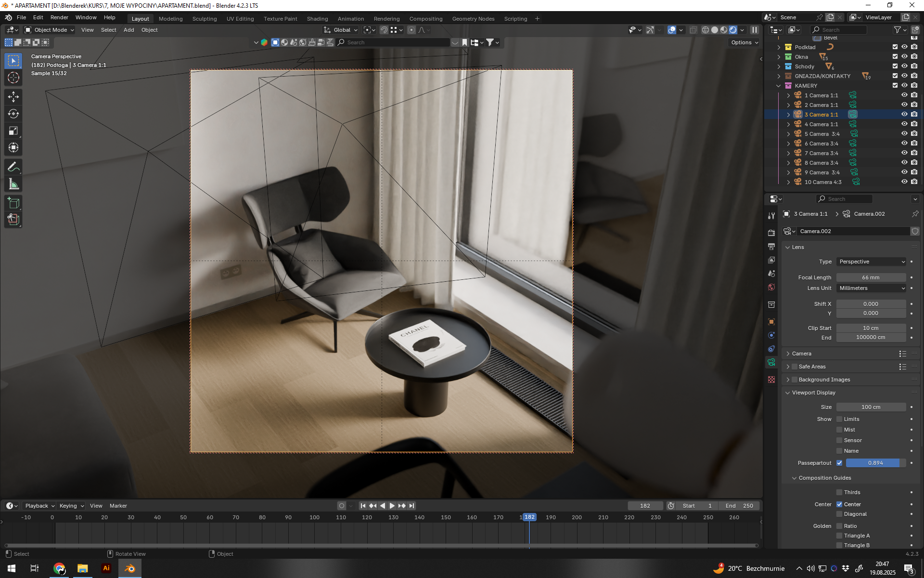Image resolution: width=924 pixels, height=578 pixels.
Task: Open Blender from the Windows taskbar
Action: click(130, 568)
